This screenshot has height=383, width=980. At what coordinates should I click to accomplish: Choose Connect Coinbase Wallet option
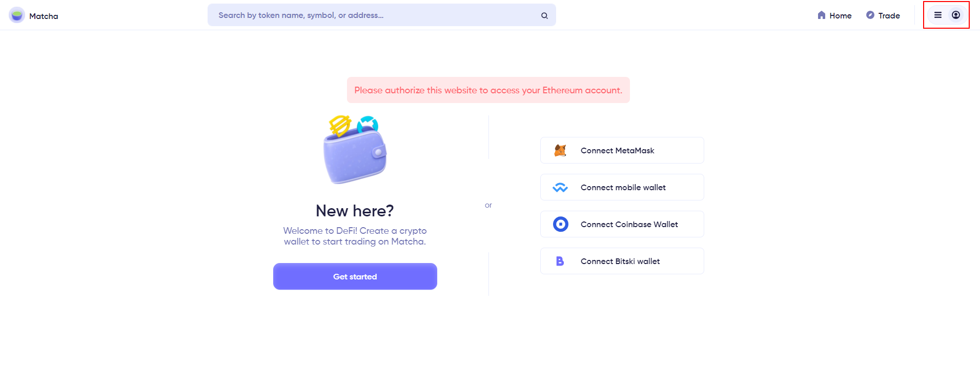(622, 224)
